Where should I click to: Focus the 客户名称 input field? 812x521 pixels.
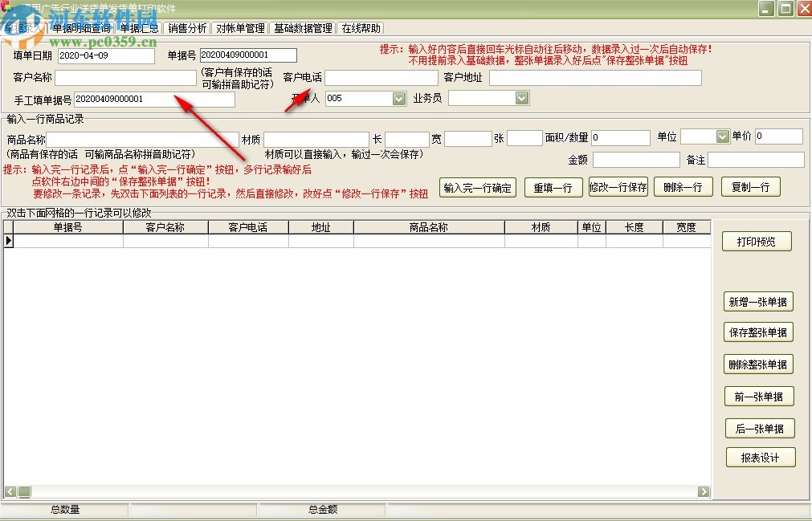pos(125,78)
